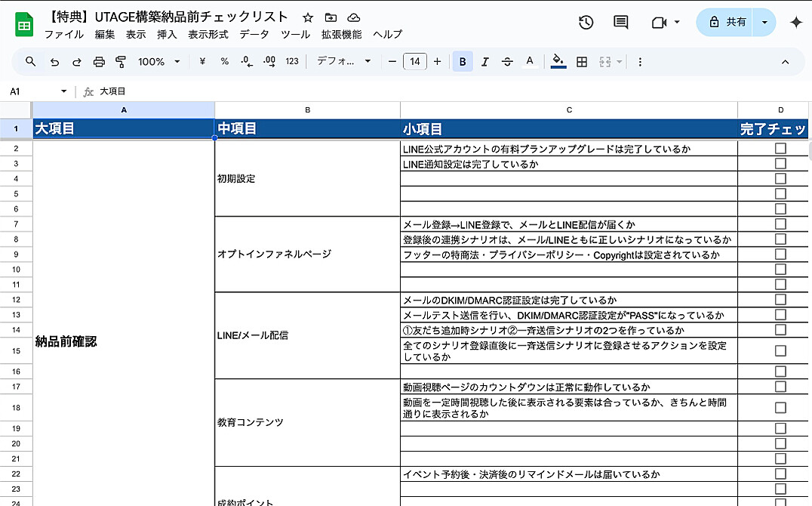812x506 pixels.
Task: Apply percent number format
Action: pos(224,62)
